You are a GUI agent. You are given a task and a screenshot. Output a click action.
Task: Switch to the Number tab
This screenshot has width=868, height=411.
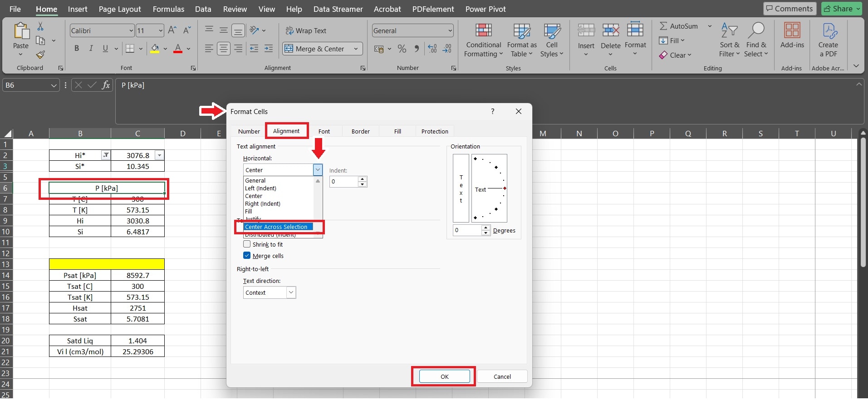pyautogui.click(x=249, y=131)
